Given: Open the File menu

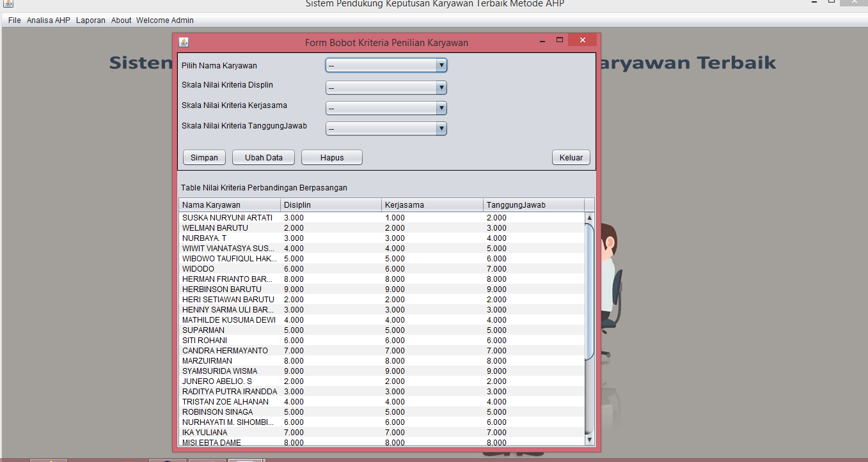Looking at the screenshot, I should pyautogui.click(x=13, y=20).
